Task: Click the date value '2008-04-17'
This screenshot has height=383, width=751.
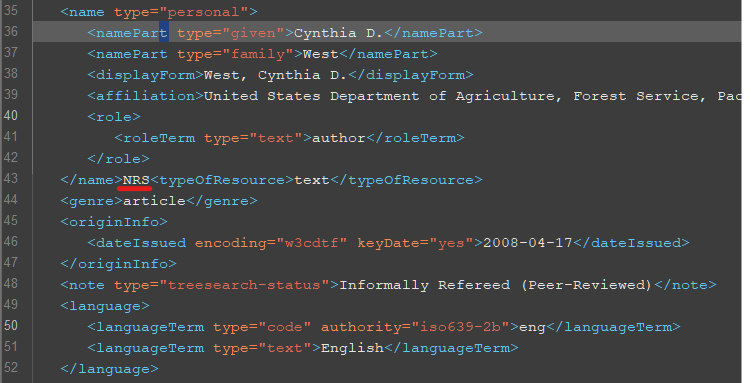Action: pos(528,243)
